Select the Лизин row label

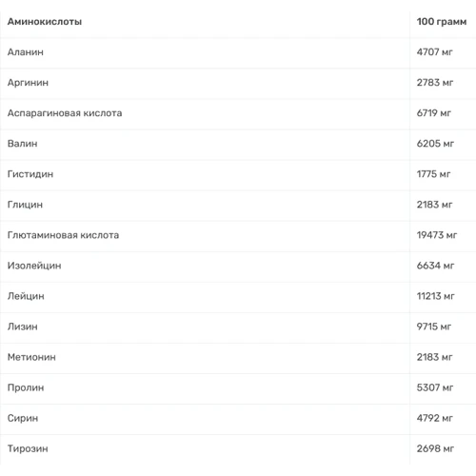point(23,327)
